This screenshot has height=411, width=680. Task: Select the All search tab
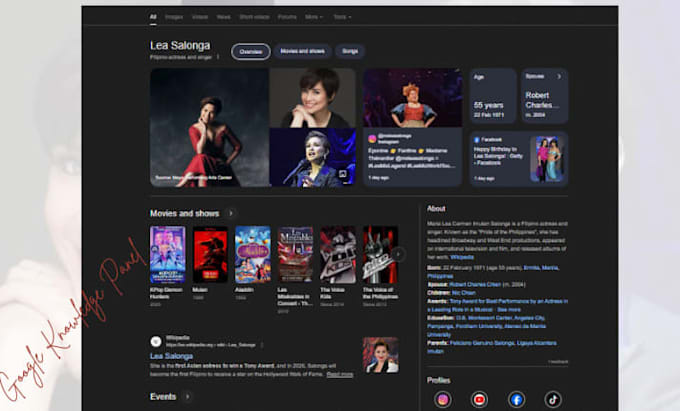coord(153,17)
